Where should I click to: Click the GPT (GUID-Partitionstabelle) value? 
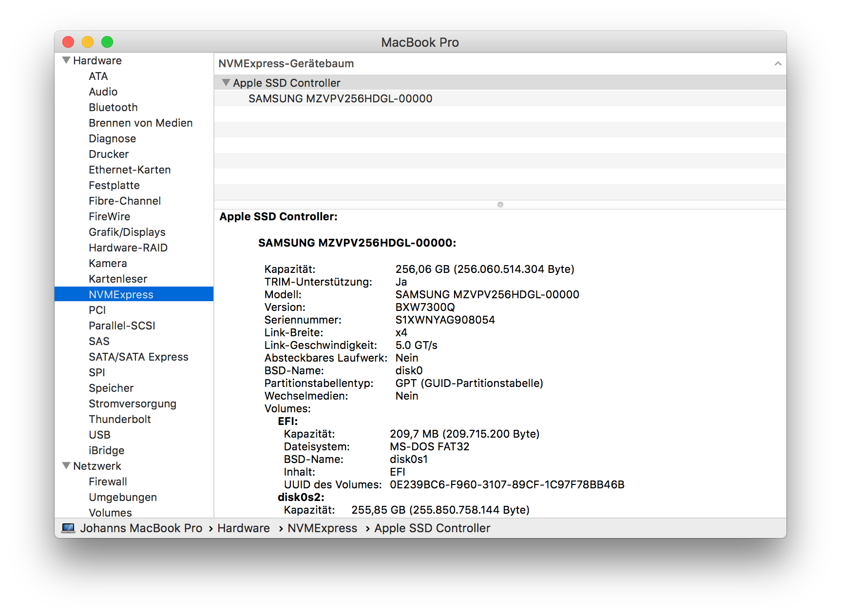tap(469, 383)
